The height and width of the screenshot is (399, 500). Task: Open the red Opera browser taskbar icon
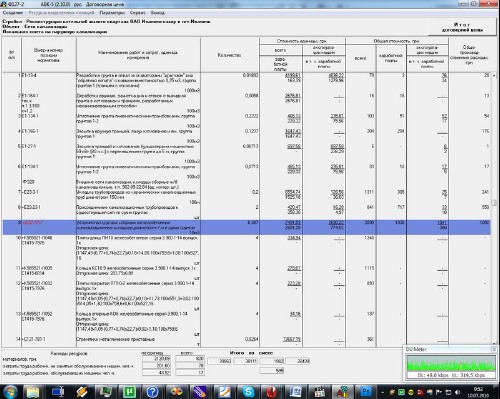[272, 392]
